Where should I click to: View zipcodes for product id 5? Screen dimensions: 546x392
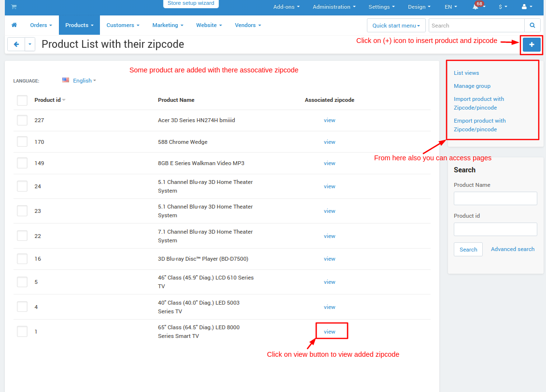329,282
